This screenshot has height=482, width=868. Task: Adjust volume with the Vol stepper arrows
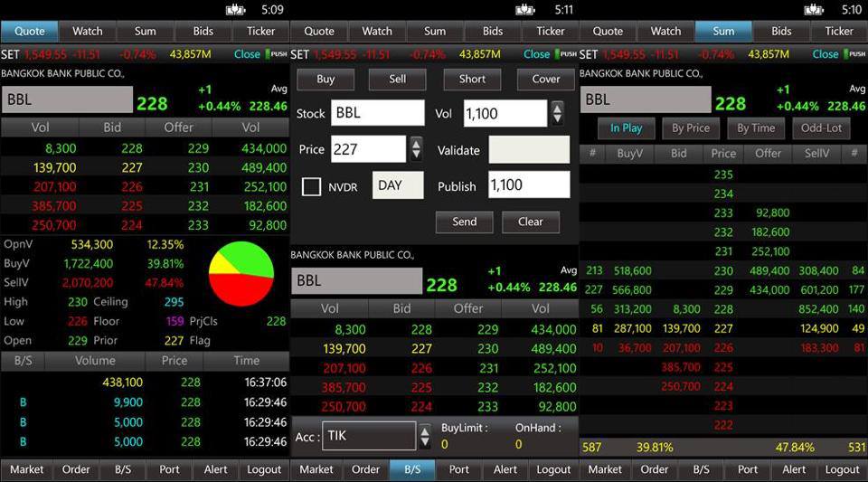[x=558, y=113]
